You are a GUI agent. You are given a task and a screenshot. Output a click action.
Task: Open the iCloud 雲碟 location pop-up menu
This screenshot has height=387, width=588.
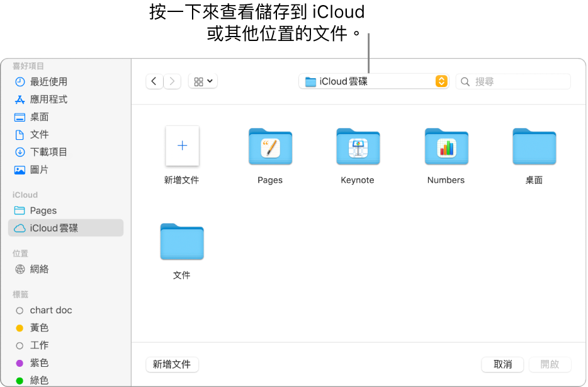(373, 81)
